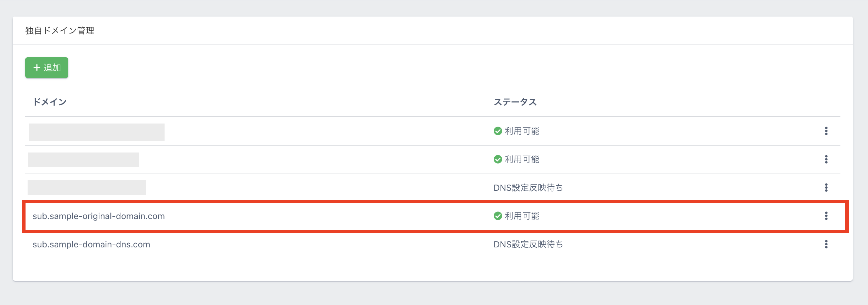Click 利用可能 status for sub.sample-original-domain.com
The image size is (868, 305).
(522, 216)
